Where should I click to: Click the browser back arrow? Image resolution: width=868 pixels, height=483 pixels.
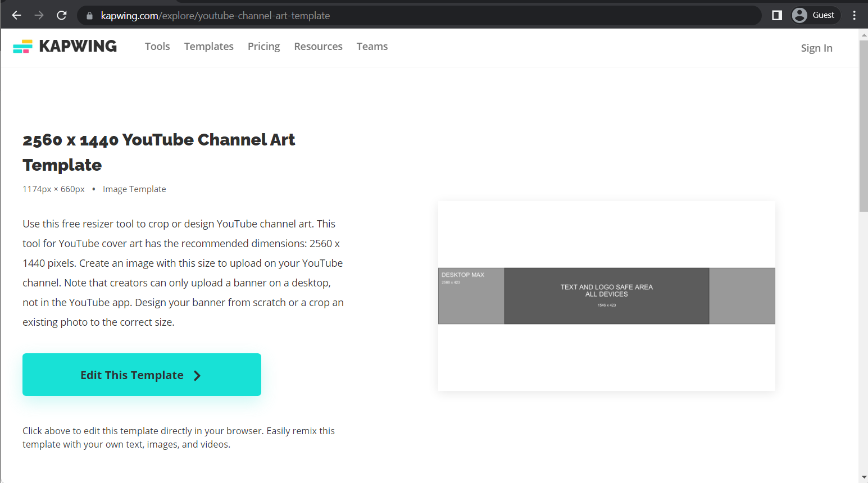[x=17, y=16]
